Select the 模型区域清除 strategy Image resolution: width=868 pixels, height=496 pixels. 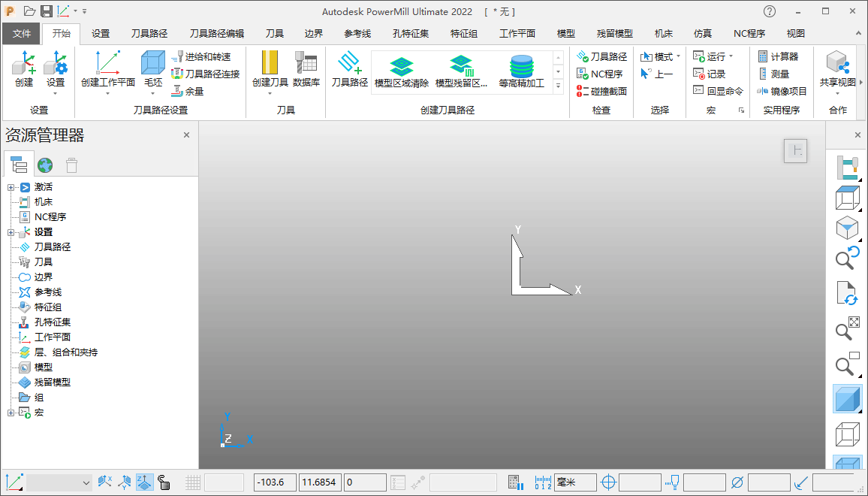tap(402, 72)
